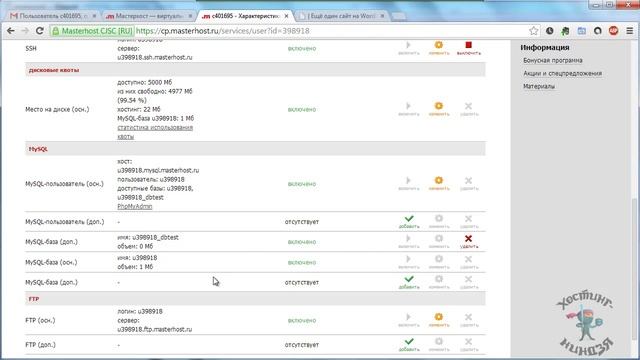Click gray play icon in SSH row
Image resolution: width=640 pixels, height=360 pixels.
click(408, 45)
